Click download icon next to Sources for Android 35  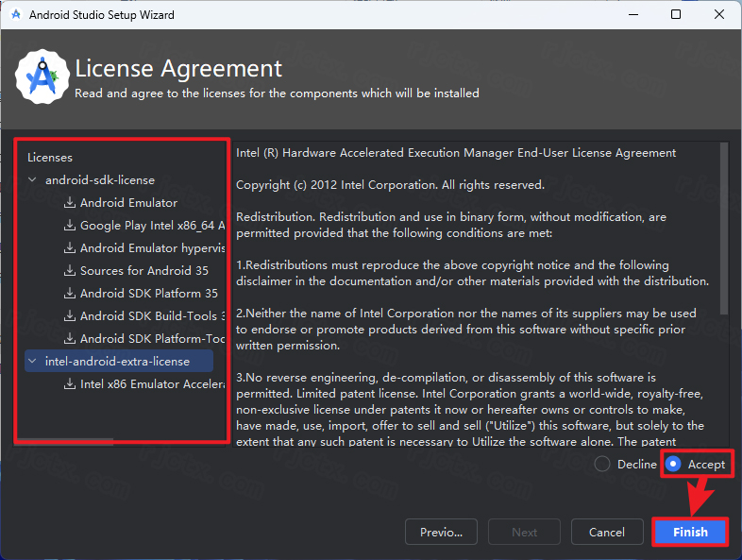pyautogui.click(x=70, y=271)
